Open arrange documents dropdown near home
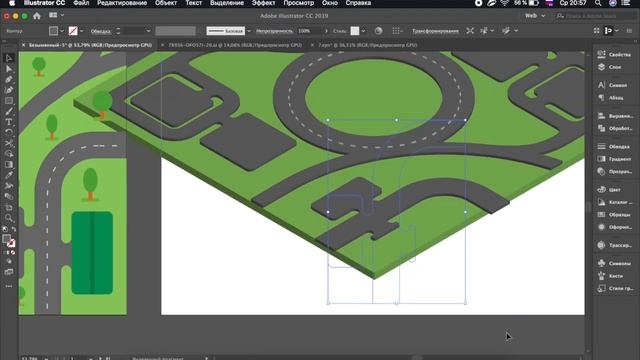The width and height of the screenshot is (640, 360). [x=56, y=16]
